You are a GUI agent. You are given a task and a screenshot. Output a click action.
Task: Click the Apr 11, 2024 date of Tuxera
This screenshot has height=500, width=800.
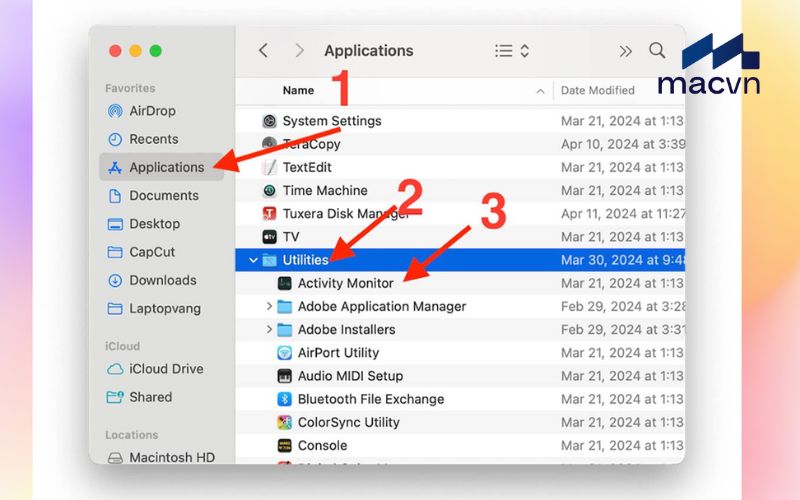point(622,214)
